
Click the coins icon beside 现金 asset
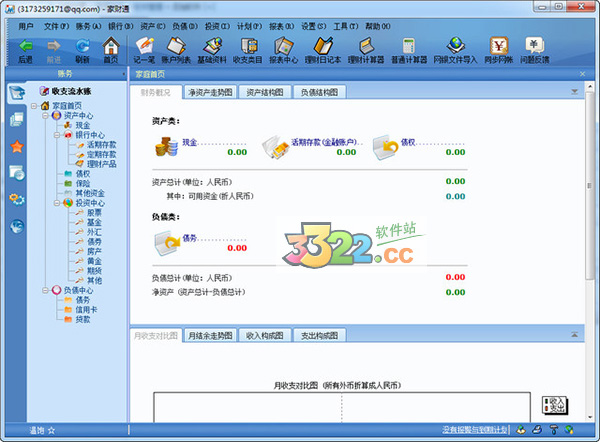[166, 147]
